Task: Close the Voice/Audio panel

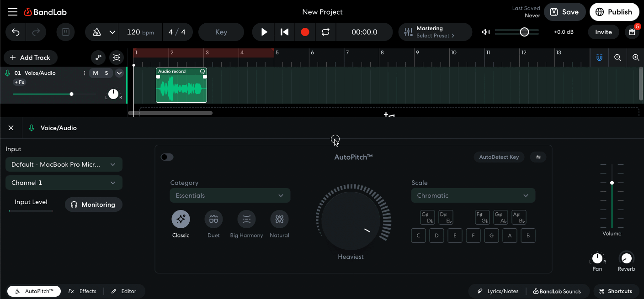Action: (x=11, y=128)
